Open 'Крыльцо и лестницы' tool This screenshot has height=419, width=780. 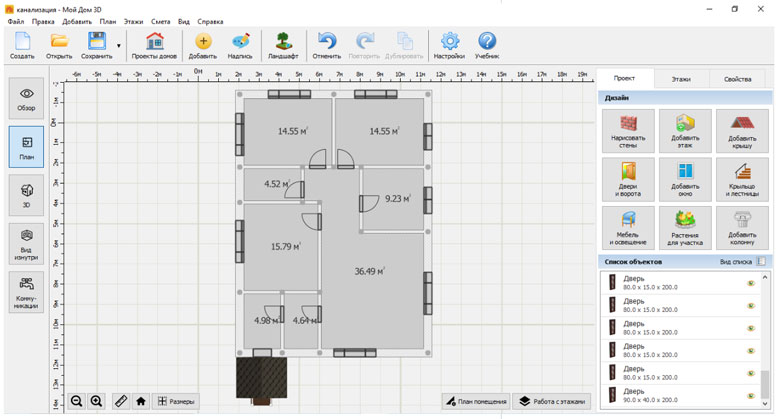click(x=742, y=179)
